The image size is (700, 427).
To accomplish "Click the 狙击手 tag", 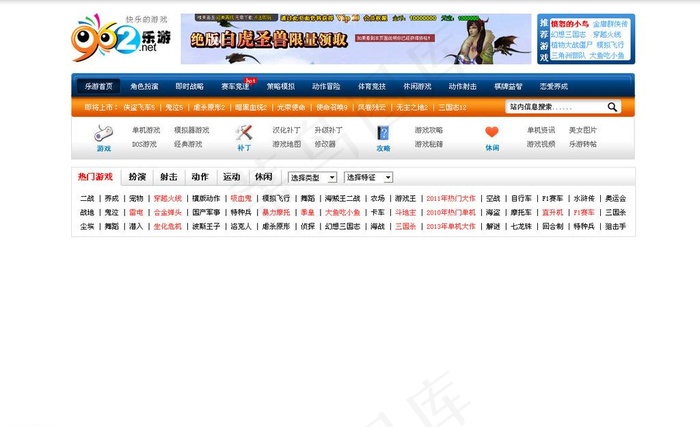I will [615, 226].
